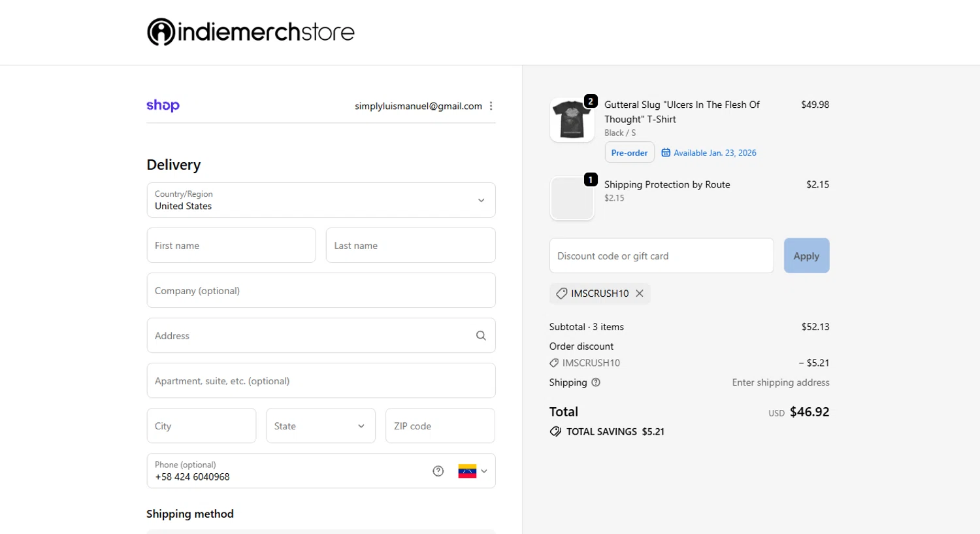
Task: Click the address search magnifier icon
Action: [x=481, y=335]
